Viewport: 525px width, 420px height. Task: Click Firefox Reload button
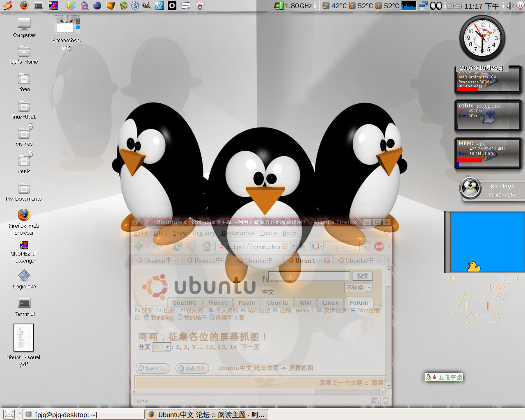coord(177,247)
